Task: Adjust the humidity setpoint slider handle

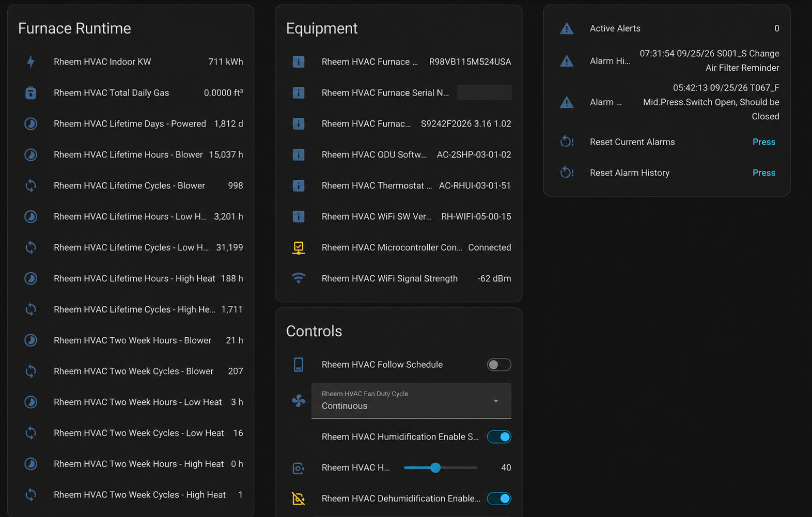Action: [435, 467]
